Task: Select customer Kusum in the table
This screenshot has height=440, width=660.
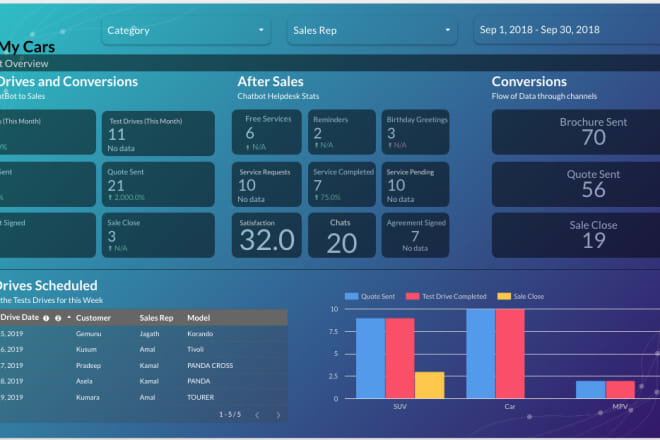Action: [86, 349]
